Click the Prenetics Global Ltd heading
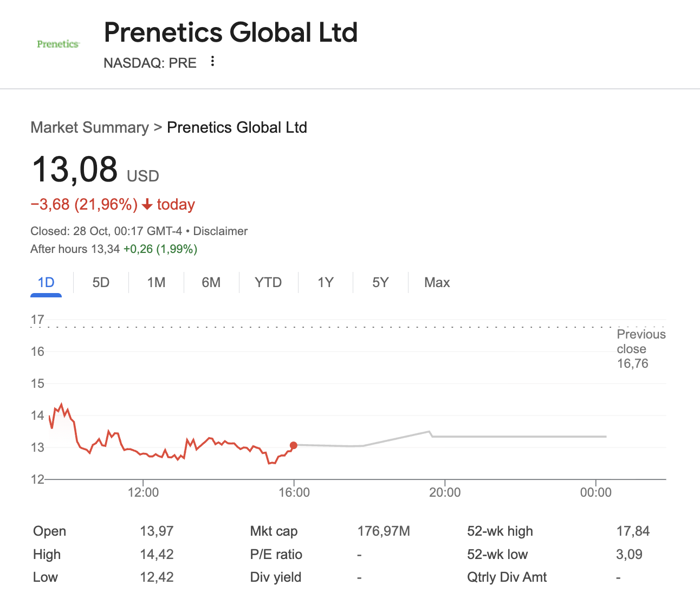The height and width of the screenshot is (598, 700). (231, 32)
